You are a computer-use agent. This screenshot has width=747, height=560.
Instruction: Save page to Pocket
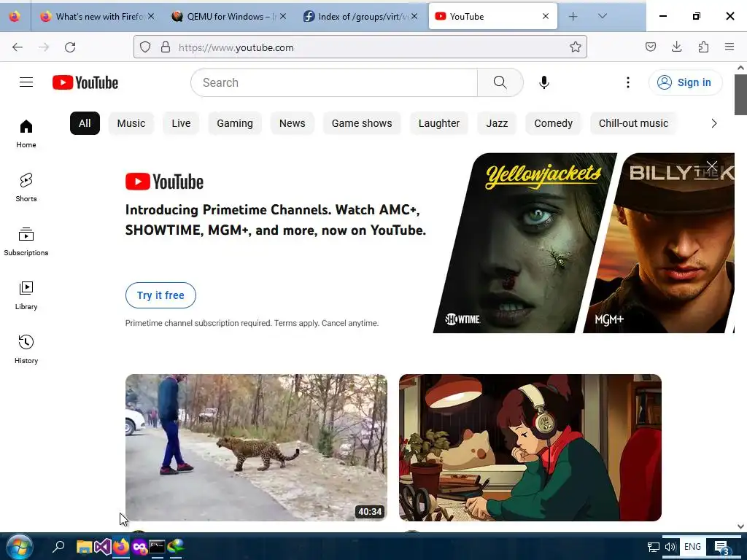(x=650, y=47)
